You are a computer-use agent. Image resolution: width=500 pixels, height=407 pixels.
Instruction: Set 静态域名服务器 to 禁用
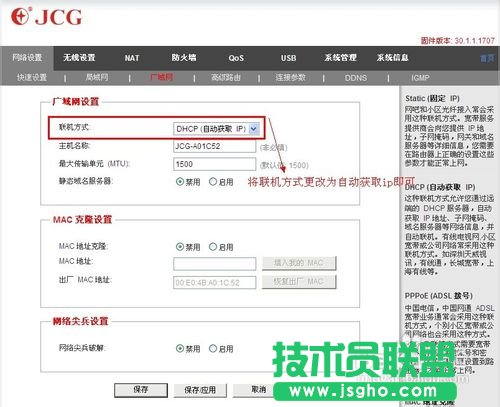[x=180, y=182]
